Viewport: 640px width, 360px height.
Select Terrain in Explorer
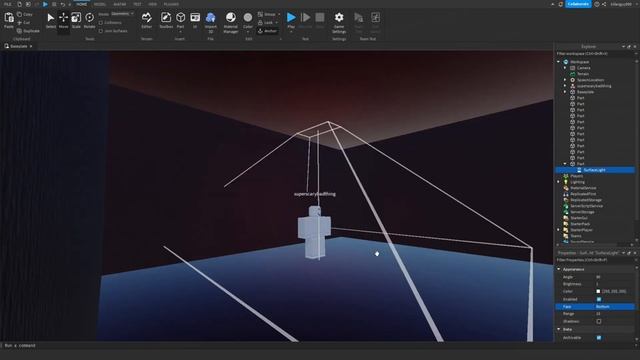click(x=583, y=74)
